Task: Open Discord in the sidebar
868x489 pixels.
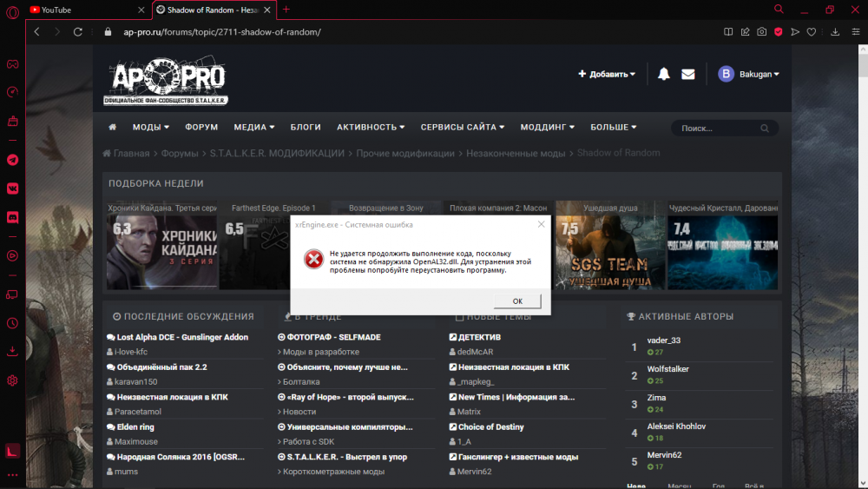Action: click(12, 217)
